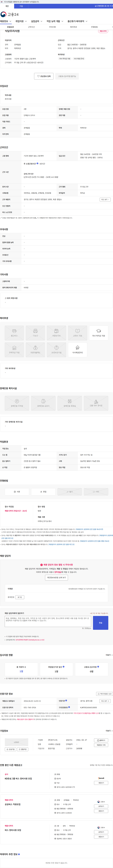
Task: Select the 기업 tab
Action: (21, 6)
